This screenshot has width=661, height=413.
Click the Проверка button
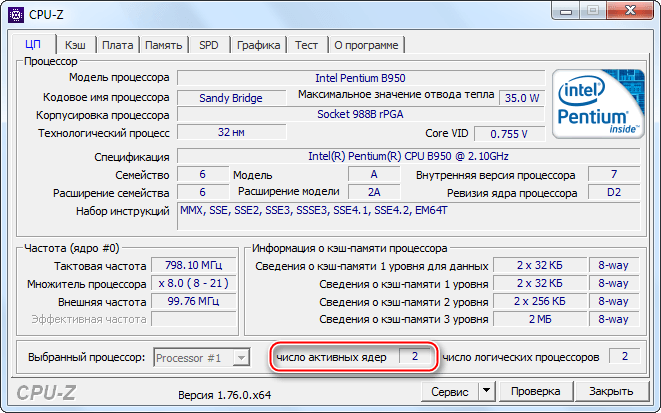[535, 392]
